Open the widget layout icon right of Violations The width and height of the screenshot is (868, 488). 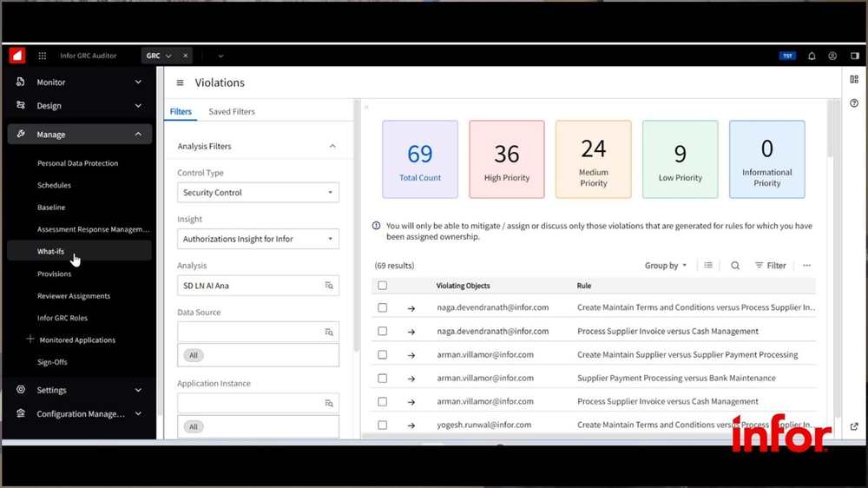click(854, 80)
